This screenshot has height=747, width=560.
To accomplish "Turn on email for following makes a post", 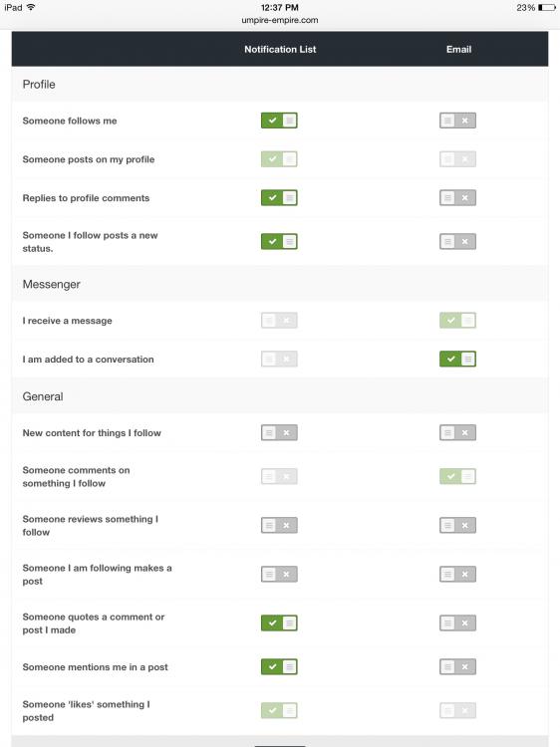I will (x=457, y=574).
